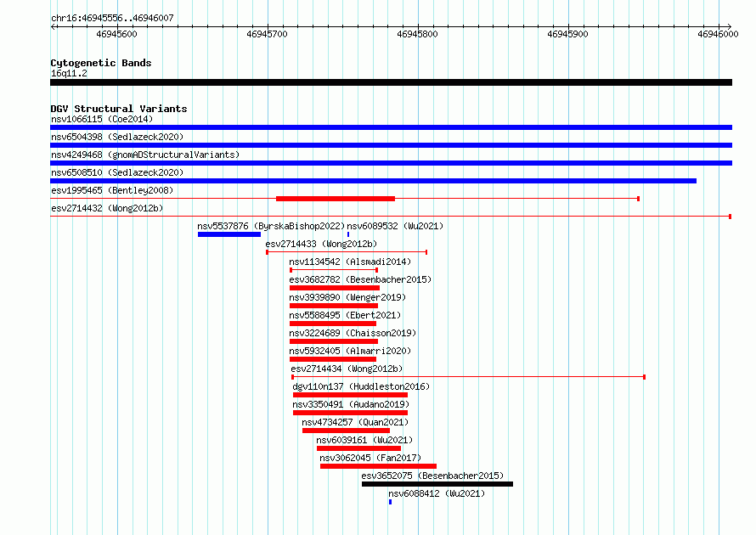The height and width of the screenshot is (535, 756).
Task: Select red bar under nsv3939890
Action: (x=334, y=306)
